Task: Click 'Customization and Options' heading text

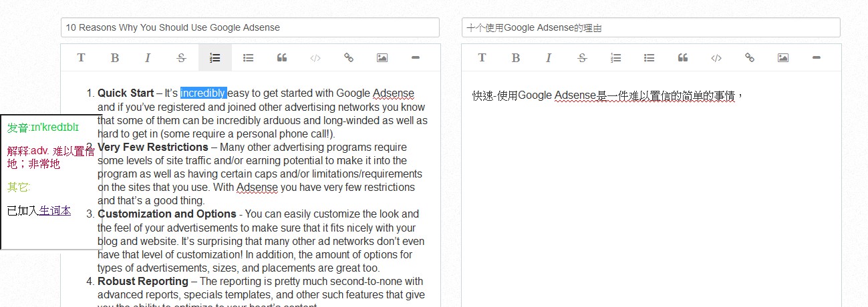Action: [167, 214]
